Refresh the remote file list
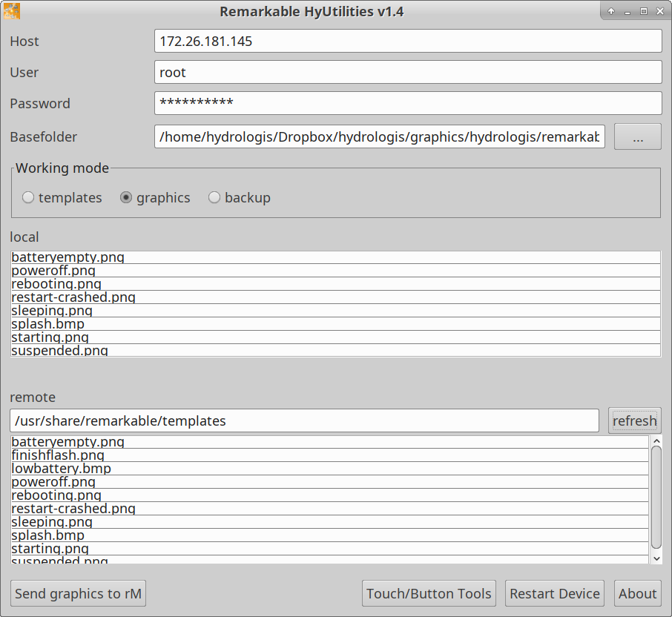 pyautogui.click(x=635, y=420)
